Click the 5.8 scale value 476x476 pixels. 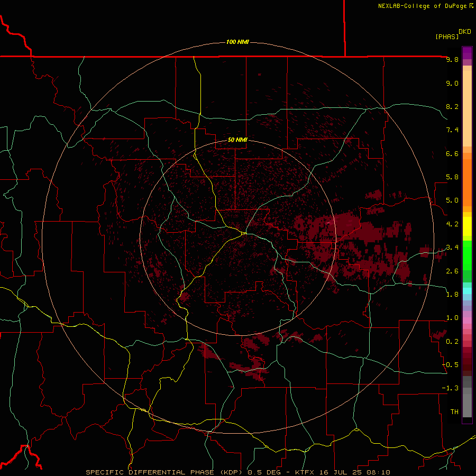452,177
